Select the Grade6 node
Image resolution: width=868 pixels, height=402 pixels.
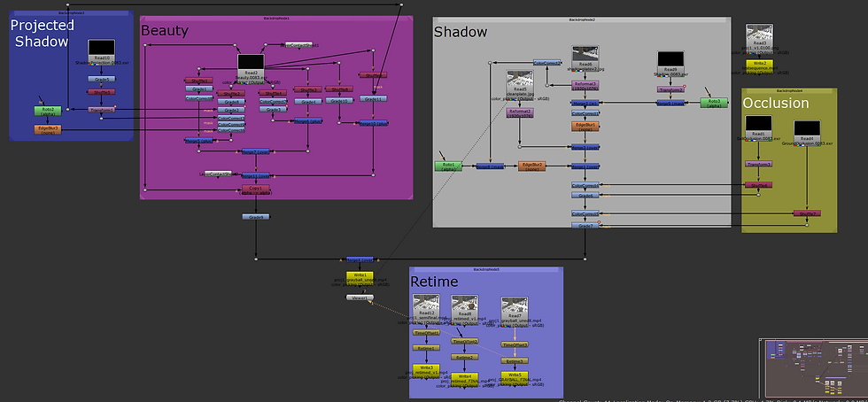pyautogui.click(x=585, y=196)
